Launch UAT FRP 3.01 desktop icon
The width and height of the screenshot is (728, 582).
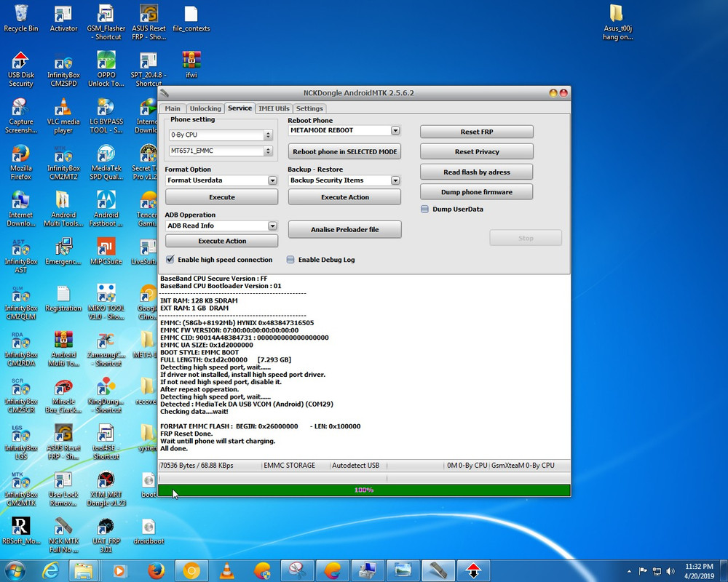106,535
